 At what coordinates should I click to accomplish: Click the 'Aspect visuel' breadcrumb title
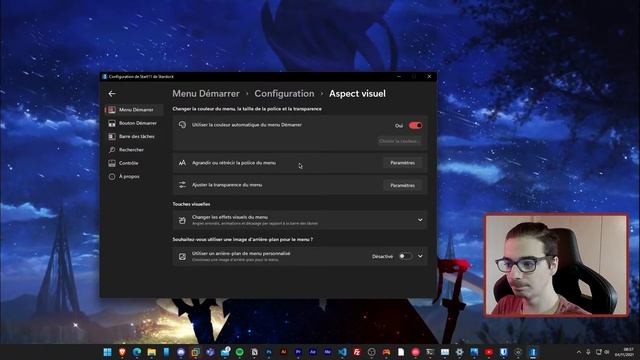(357, 93)
